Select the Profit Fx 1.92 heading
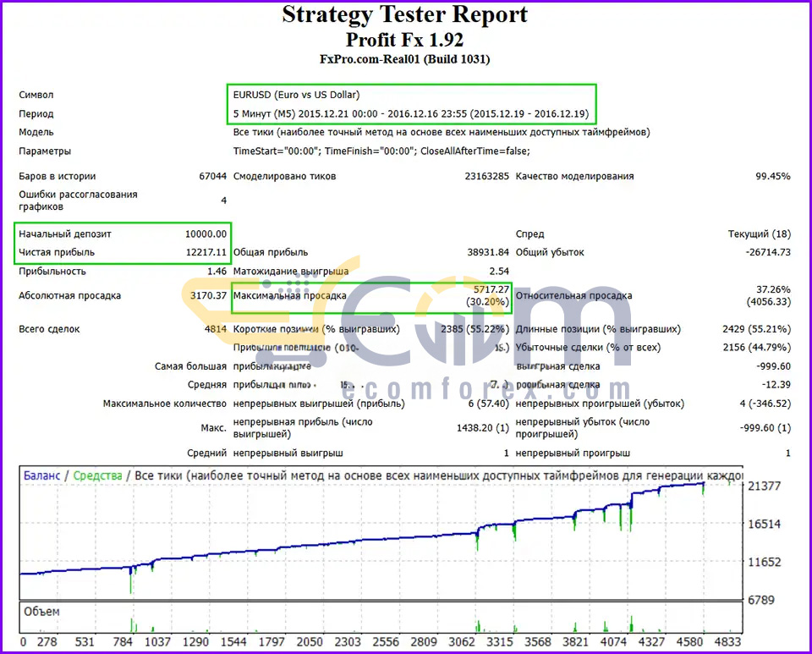The image size is (812, 654). pyautogui.click(x=404, y=39)
